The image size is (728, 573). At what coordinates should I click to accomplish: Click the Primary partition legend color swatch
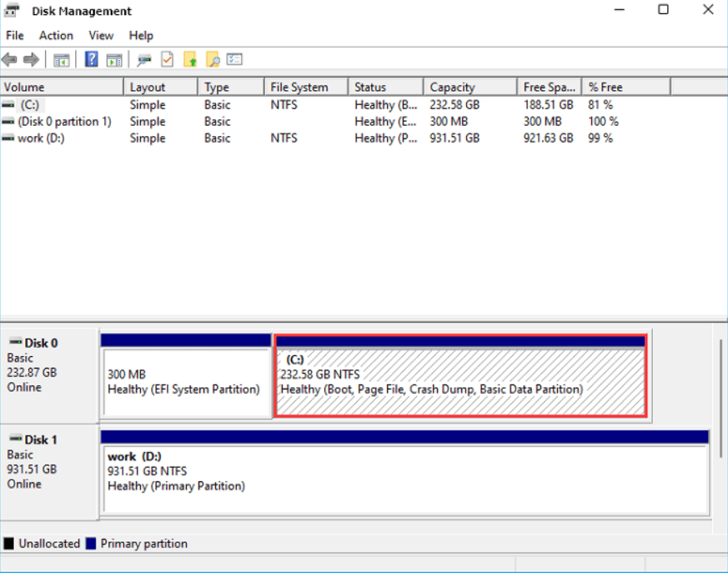[x=92, y=543]
